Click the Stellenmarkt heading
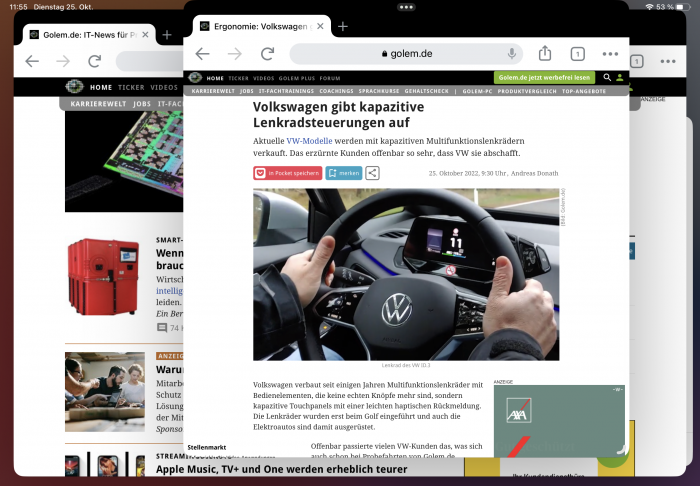This screenshot has height=486, width=700. pos(207,447)
